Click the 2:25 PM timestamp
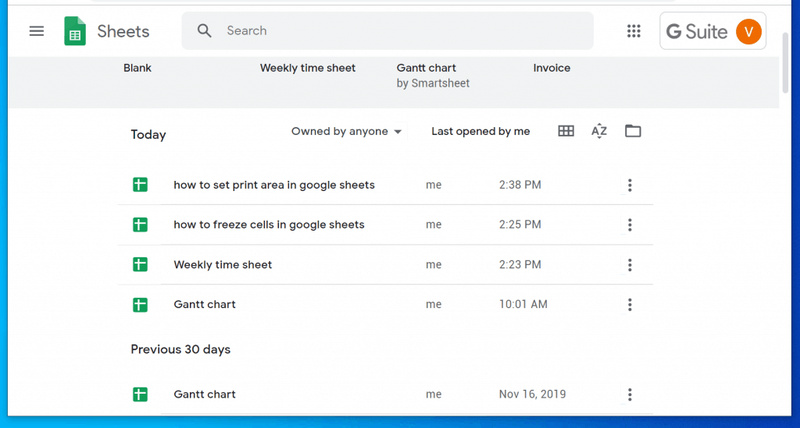This screenshot has height=428, width=800. point(520,224)
